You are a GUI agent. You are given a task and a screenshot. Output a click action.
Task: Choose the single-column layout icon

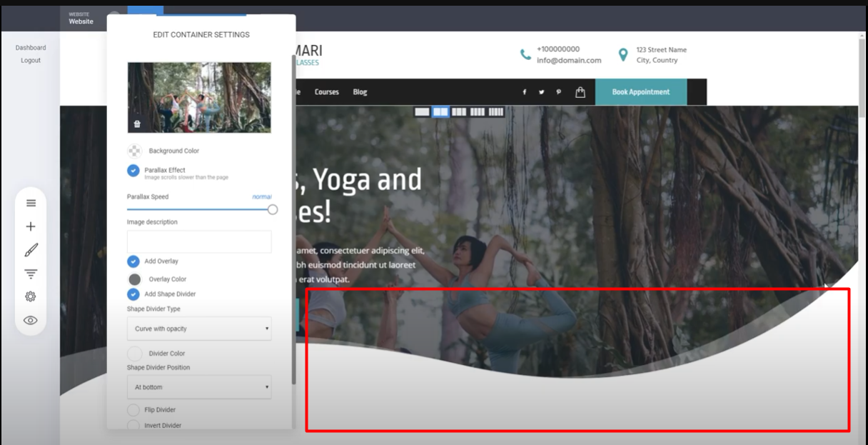click(x=423, y=111)
